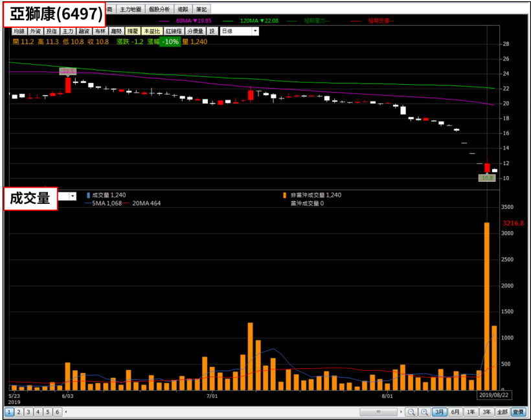Set the chart range to 3月
Screen dimensions: 531x420
pos(439,412)
